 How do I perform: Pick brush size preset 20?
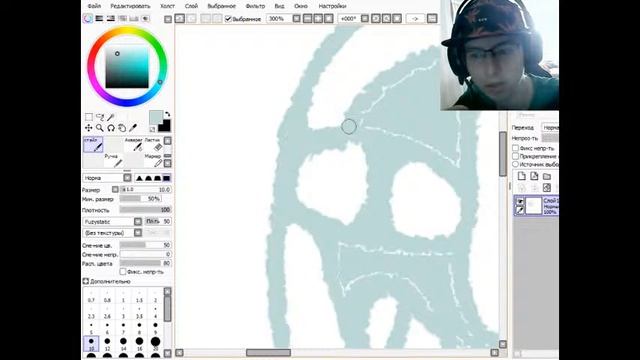pyautogui.click(x=155, y=344)
